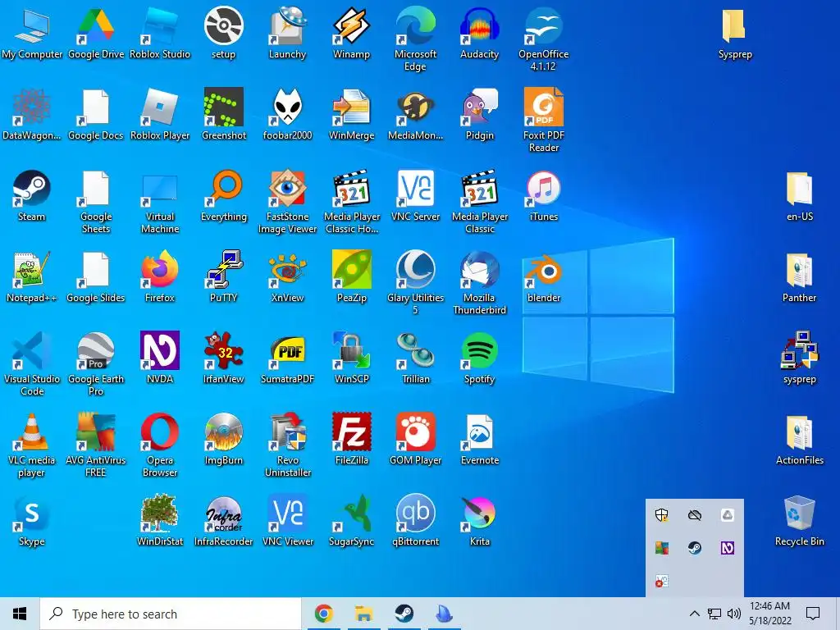Click the Everything search desktop icon
This screenshot has height=630, width=840.
(x=224, y=195)
